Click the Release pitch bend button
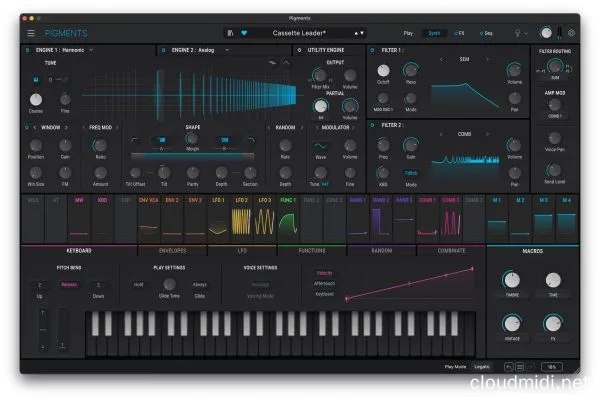This screenshot has height=400, width=600. coord(69,284)
